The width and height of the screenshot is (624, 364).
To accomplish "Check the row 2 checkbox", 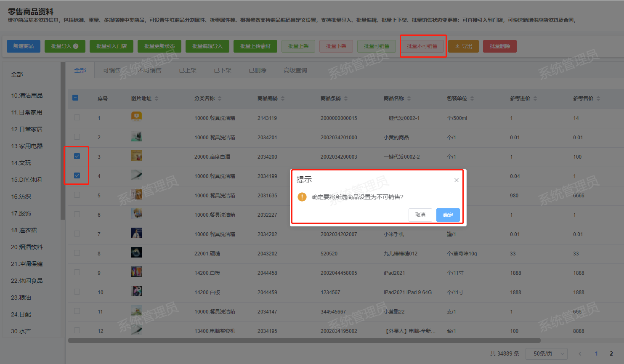I will tap(77, 137).
